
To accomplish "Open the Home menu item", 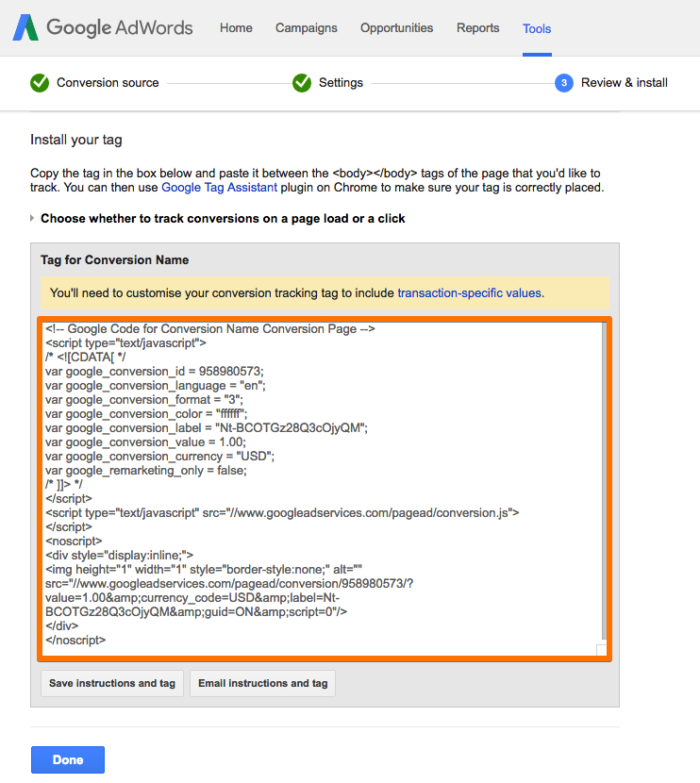I will (236, 28).
